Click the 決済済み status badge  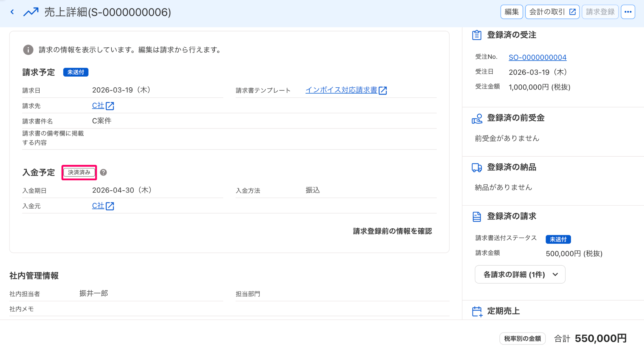(79, 172)
